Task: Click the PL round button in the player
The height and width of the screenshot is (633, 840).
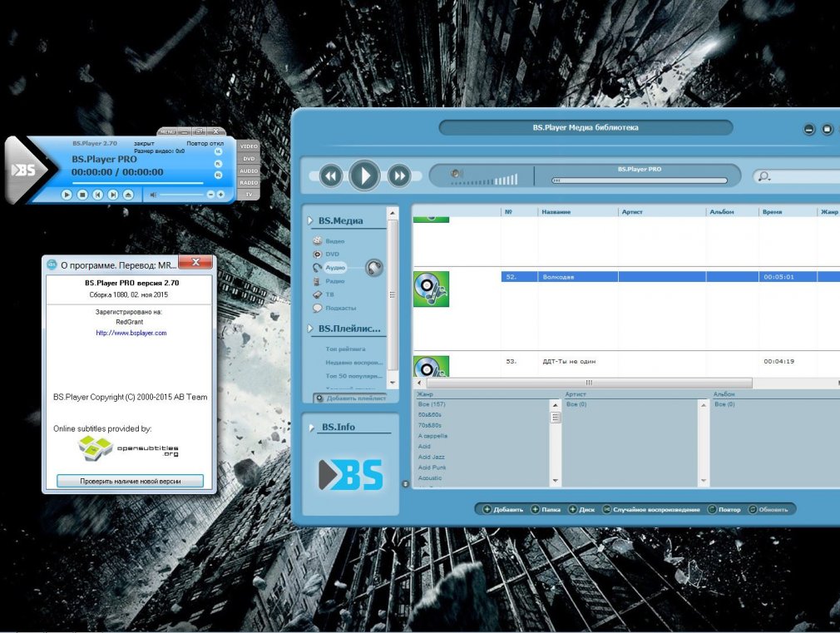Action: click(218, 164)
